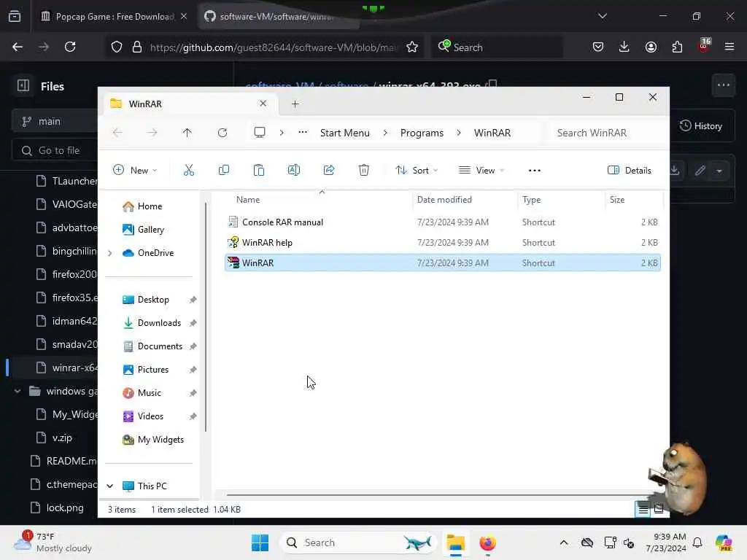Select Console RAR manual shortcut

pyautogui.click(x=282, y=222)
